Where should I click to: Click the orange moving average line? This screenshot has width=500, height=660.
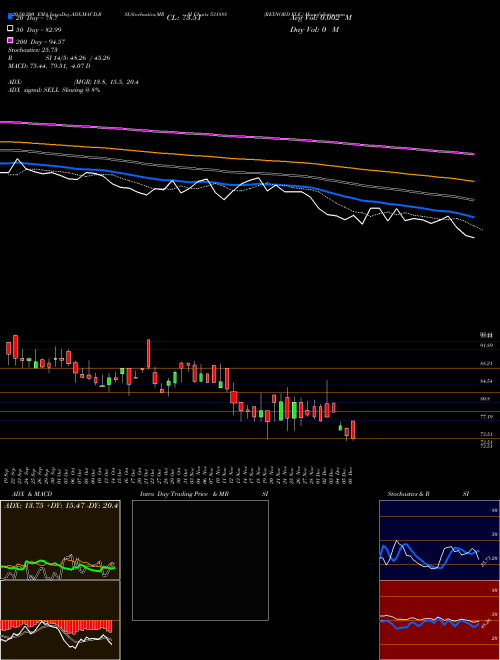(x=237, y=159)
